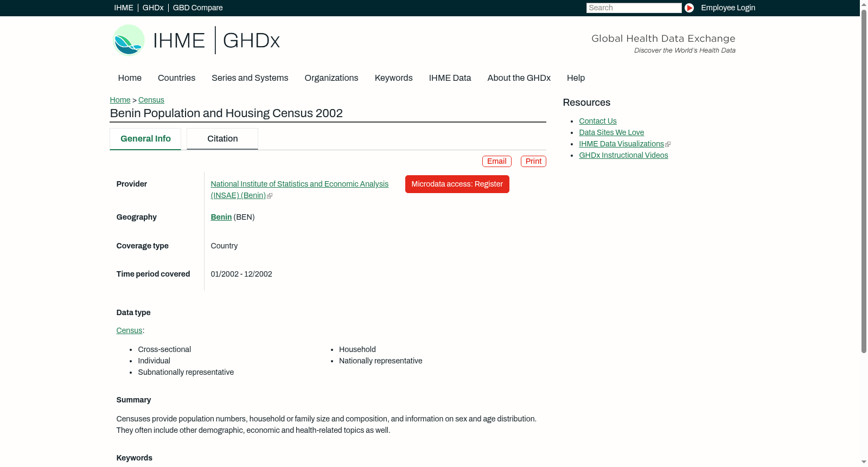Open GBD Compare in top bar
Screen dimensions: 868x467
[197, 8]
